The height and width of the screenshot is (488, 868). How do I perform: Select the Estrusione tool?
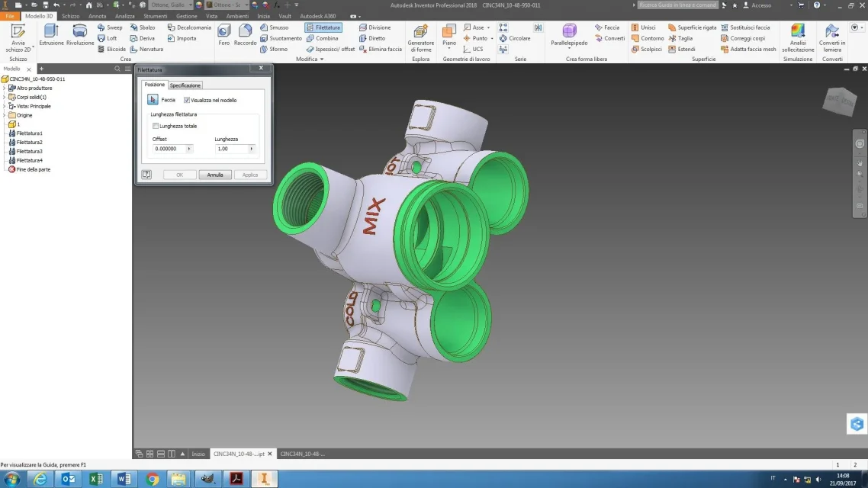click(51, 35)
